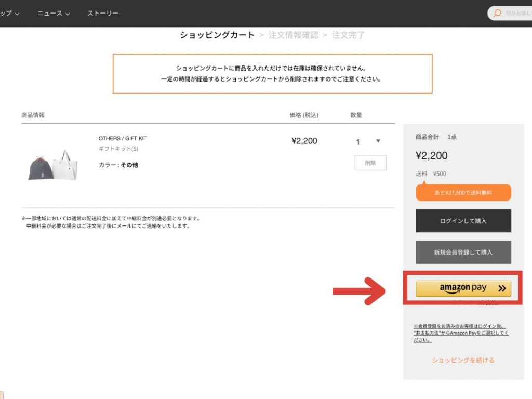The height and width of the screenshot is (399, 532).
Task: Click the ログインして購入 button
Action: coord(463,221)
